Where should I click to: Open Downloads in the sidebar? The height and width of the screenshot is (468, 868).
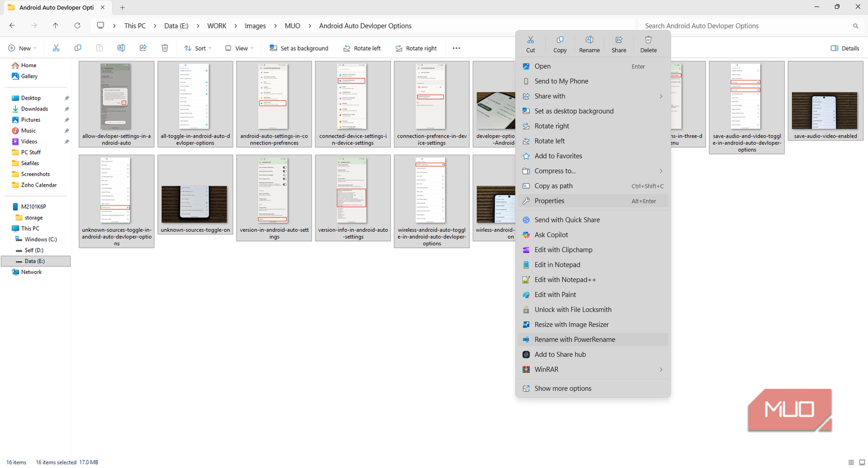(35, 109)
